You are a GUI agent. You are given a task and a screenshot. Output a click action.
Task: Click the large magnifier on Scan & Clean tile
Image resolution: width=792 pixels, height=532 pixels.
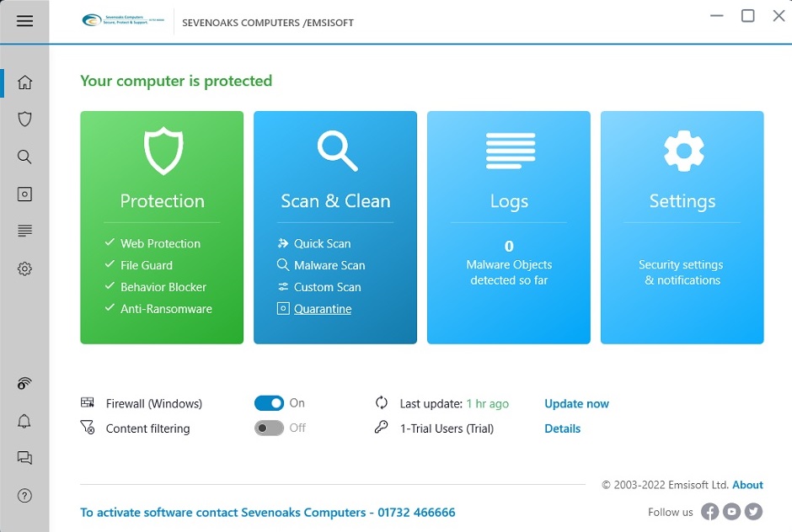coord(337,151)
